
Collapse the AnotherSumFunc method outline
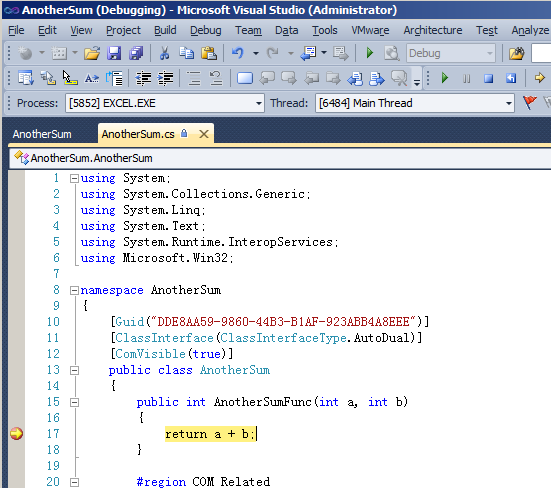[x=74, y=402]
